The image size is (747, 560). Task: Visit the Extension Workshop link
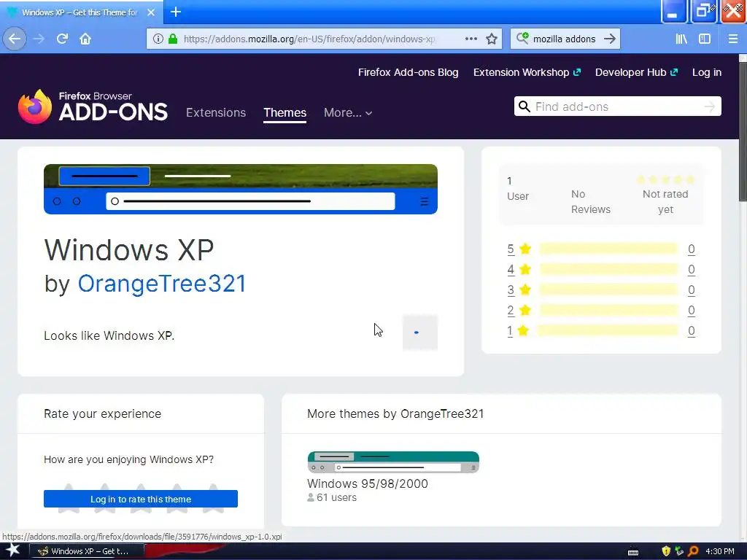[x=527, y=72]
